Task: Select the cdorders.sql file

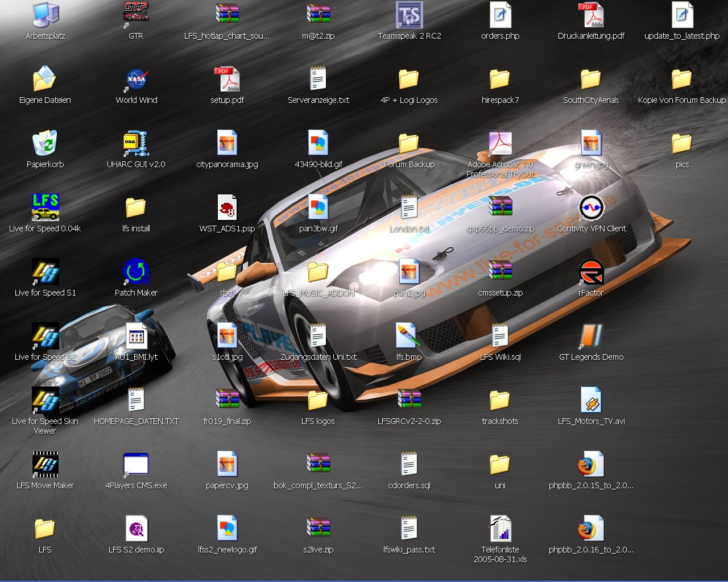Action: [409, 465]
